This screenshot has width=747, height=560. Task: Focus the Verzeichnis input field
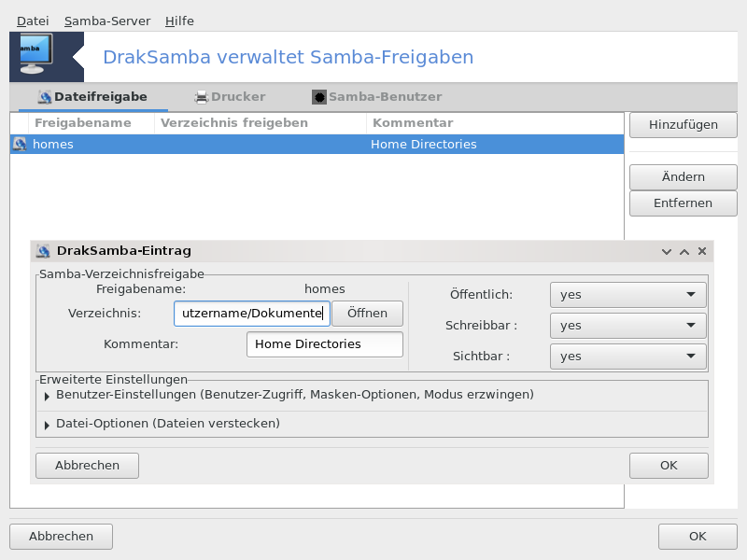[x=252, y=314]
